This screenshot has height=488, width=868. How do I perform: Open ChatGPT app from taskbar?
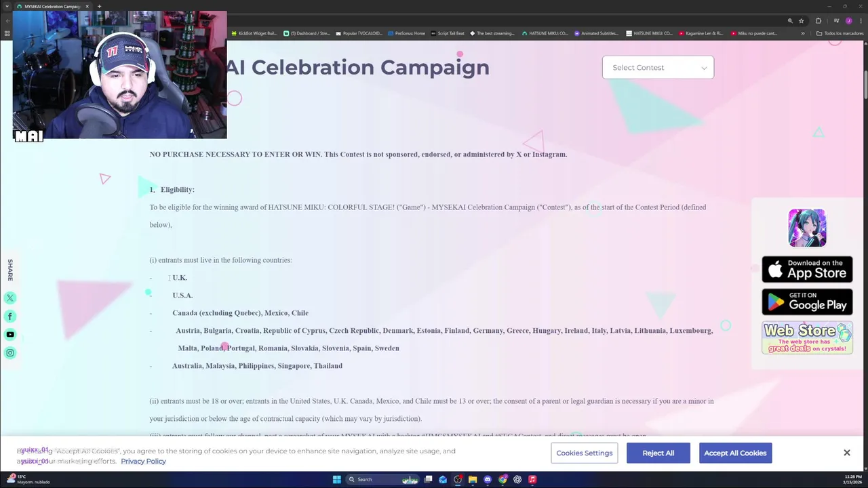(x=517, y=479)
